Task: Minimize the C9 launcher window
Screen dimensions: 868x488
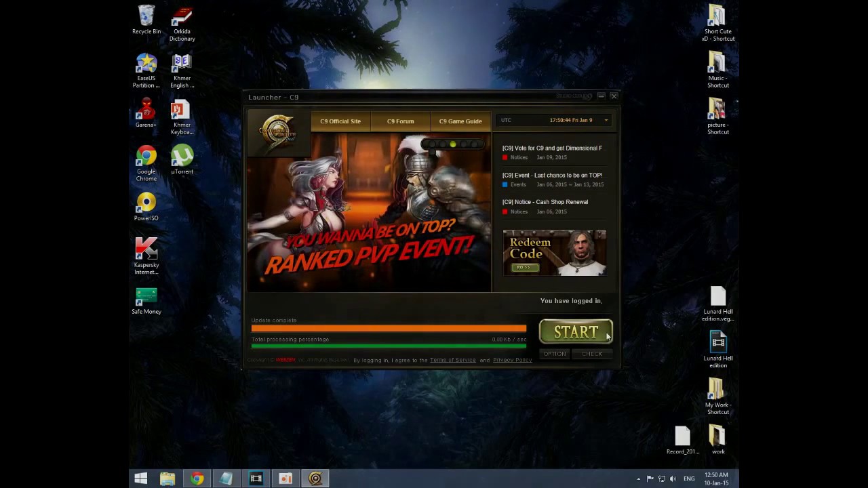Action: tap(601, 96)
